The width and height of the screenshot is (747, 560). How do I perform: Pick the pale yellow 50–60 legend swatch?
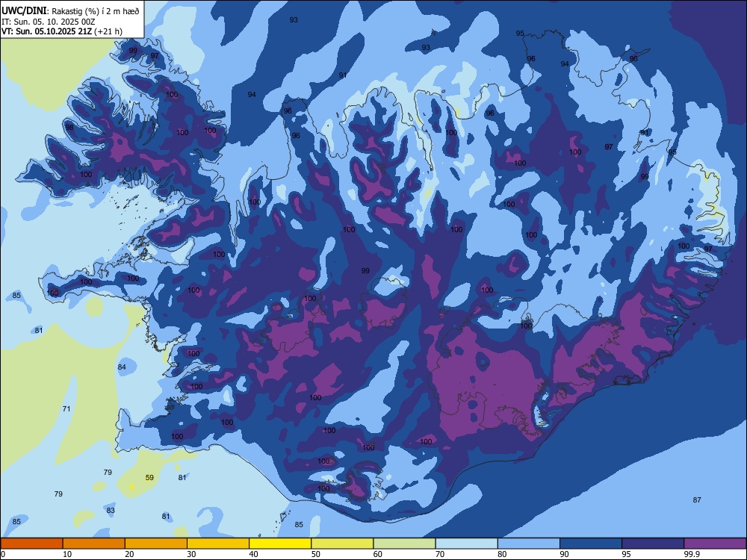click(x=342, y=544)
